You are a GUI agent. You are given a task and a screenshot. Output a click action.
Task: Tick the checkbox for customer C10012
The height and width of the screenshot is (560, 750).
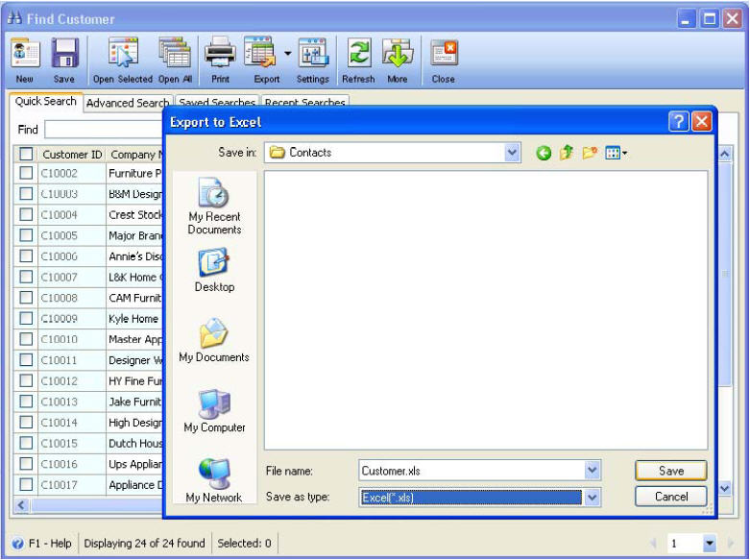point(26,381)
